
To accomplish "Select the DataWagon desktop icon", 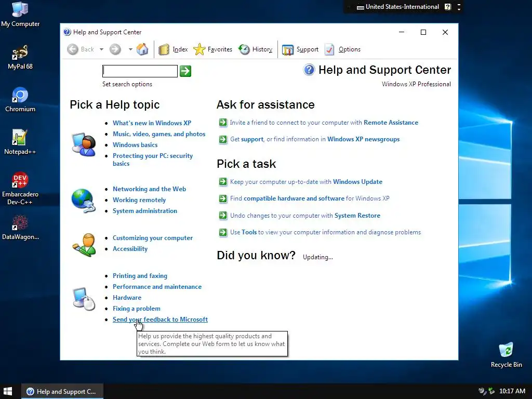I will (x=20, y=228).
